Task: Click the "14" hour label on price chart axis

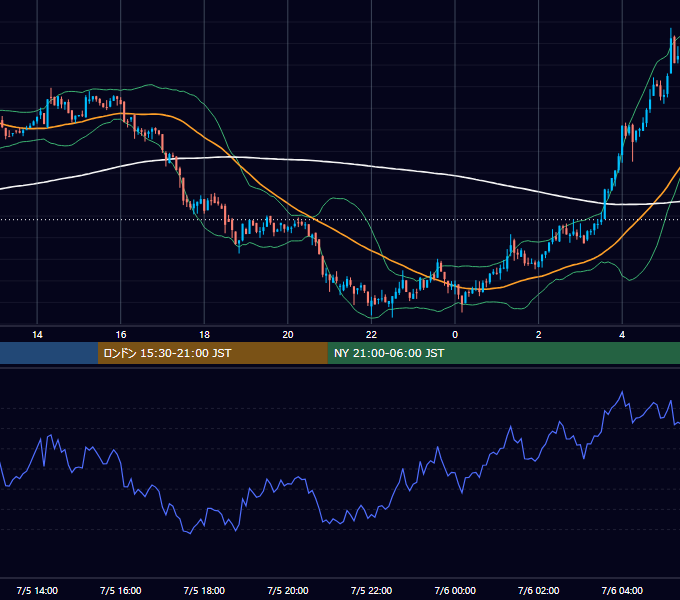Action: [37, 335]
